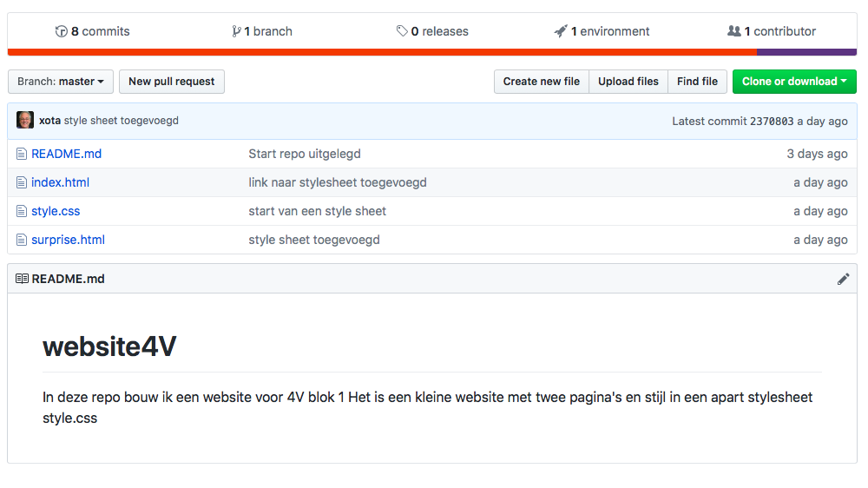Click file icon beside surprise.html
The image size is (868, 488).
click(22, 240)
